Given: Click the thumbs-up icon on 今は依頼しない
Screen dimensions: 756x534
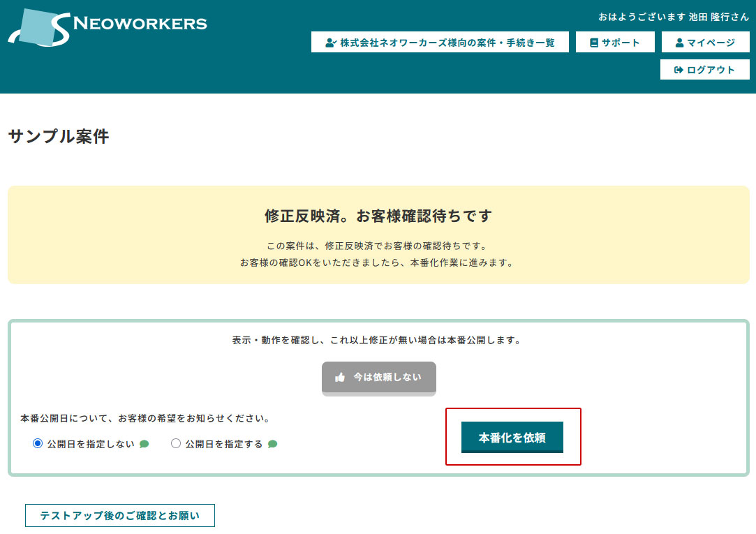Looking at the screenshot, I should 340,377.
